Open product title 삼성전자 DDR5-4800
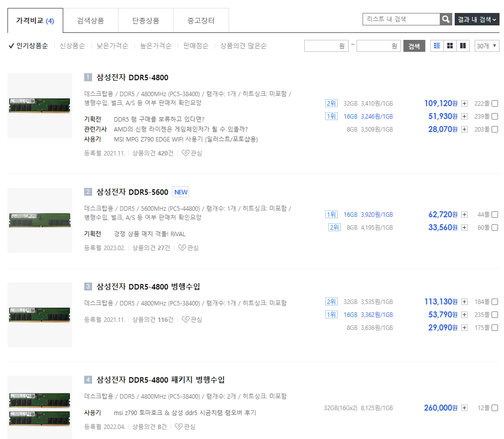The image size is (504, 439). tap(132, 78)
